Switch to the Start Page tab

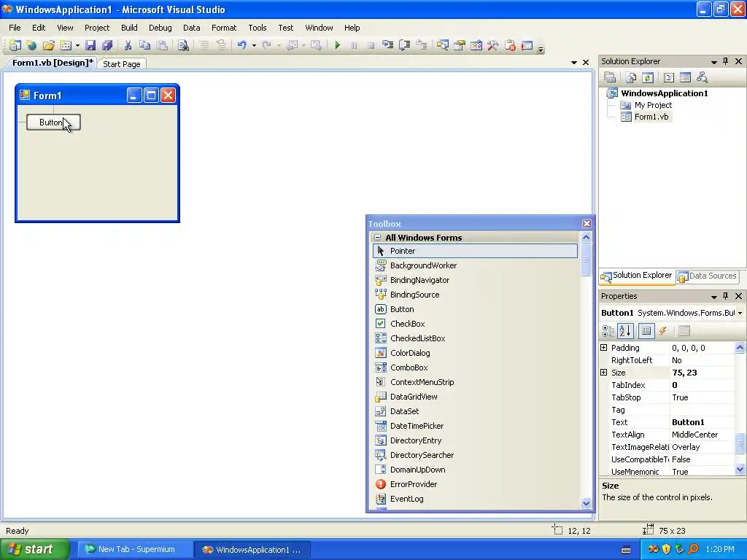pyautogui.click(x=122, y=64)
